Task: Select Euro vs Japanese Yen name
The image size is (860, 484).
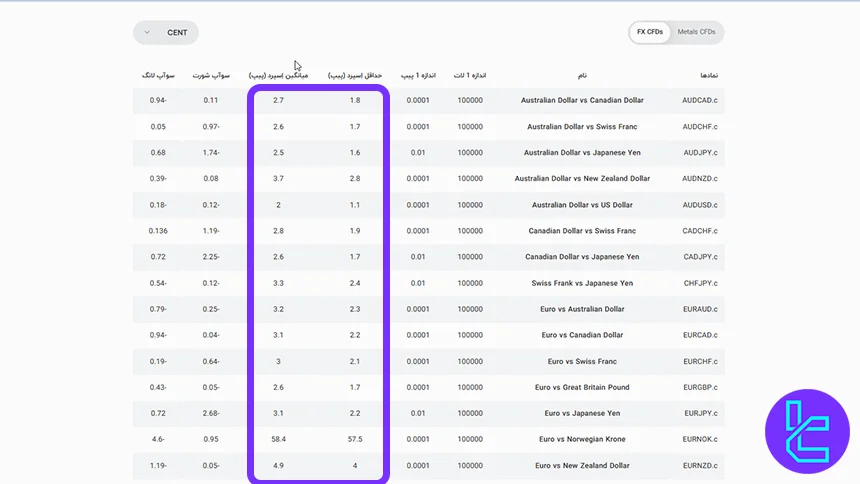Action: (582, 413)
